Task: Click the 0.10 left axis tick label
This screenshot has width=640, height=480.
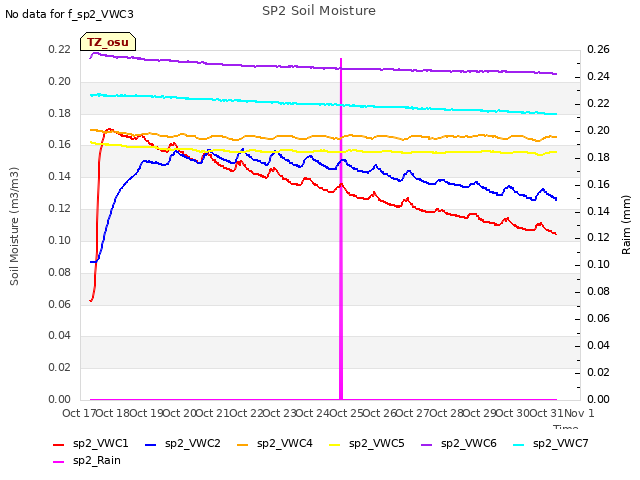Action: [60, 240]
